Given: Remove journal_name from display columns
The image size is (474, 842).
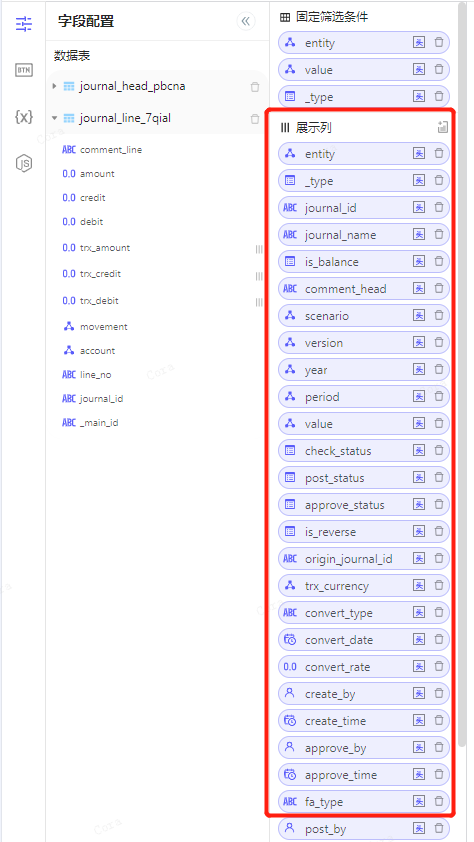Looking at the screenshot, I should 439,235.
